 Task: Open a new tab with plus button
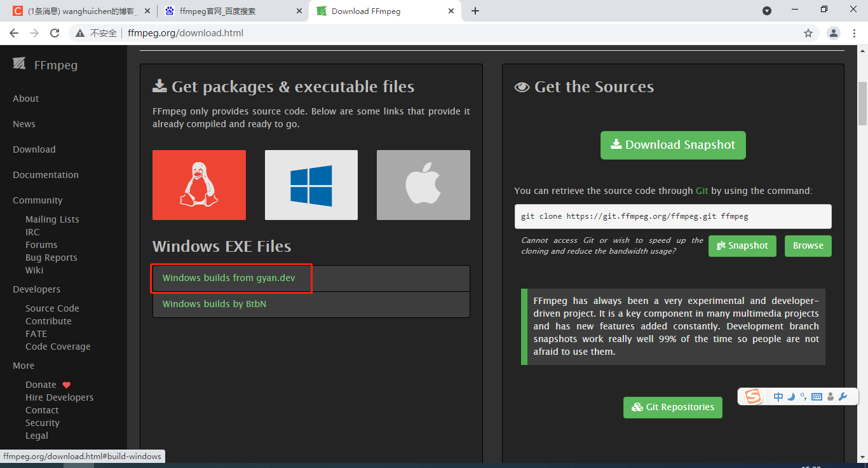(x=475, y=11)
